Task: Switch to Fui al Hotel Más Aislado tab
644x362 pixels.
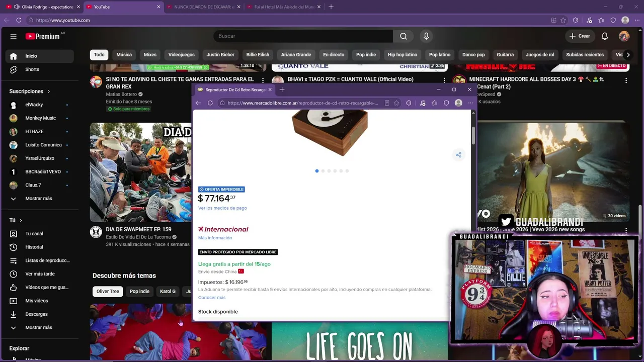Action: (283, 7)
